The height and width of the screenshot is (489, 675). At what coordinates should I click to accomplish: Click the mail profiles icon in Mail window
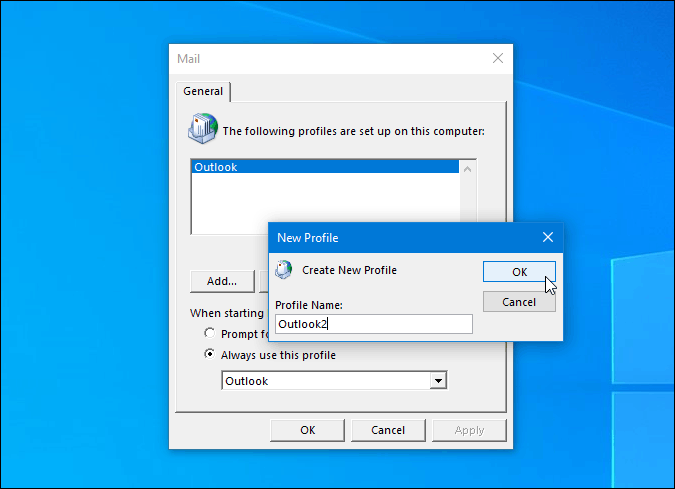[x=203, y=128]
